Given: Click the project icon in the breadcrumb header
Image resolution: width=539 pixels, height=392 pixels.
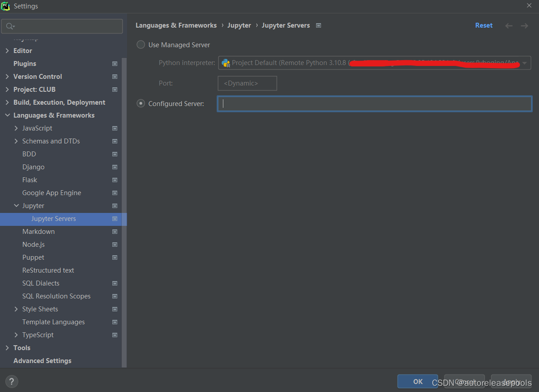Looking at the screenshot, I should point(318,25).
